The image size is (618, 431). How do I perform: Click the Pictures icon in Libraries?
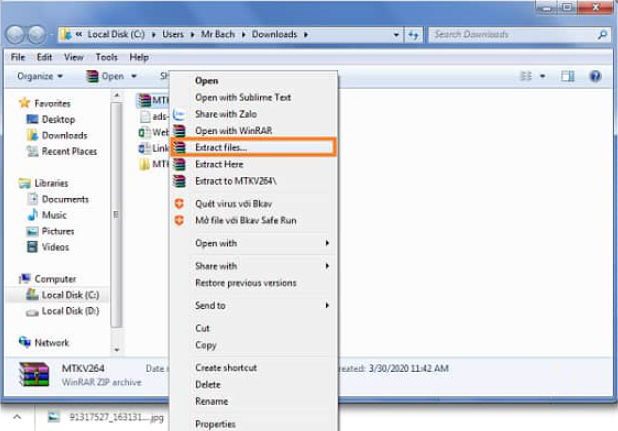tap(32, 231)
